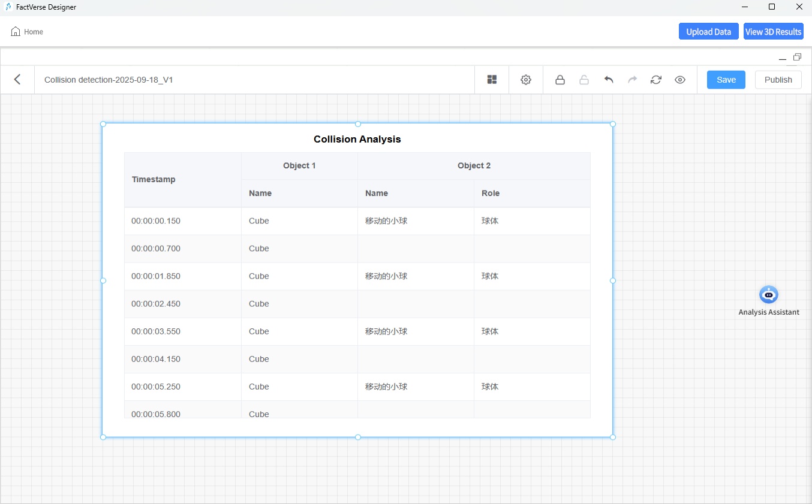The image size is (812, 504).
Task: Open the widget layout grid icon
Action: [x=492, y=80]
